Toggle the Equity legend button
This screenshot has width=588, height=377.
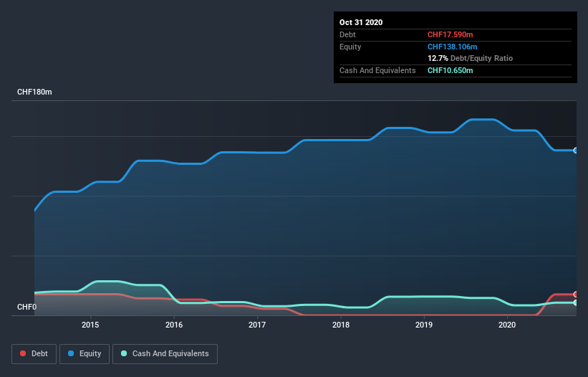85,354
